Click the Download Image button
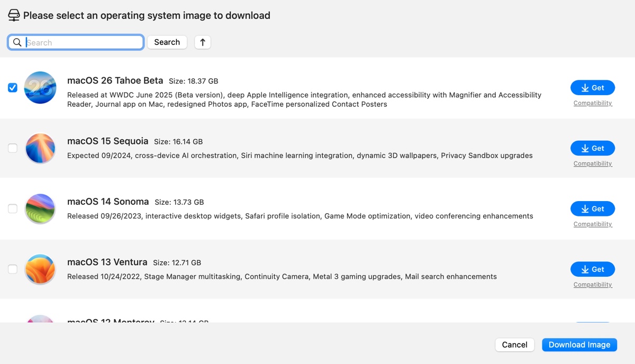The height and width of the screenshot is (364, 635). [x=579, y=345]
